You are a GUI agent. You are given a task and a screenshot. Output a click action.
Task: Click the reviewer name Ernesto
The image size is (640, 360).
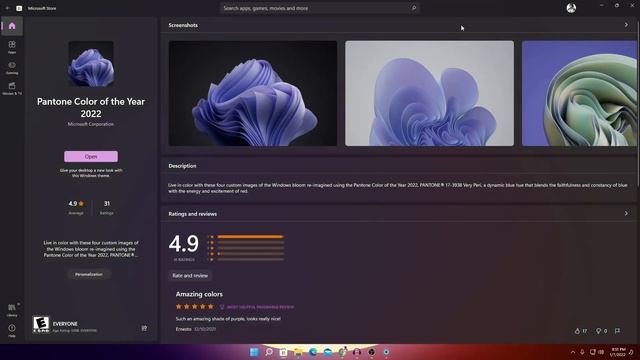184,329
